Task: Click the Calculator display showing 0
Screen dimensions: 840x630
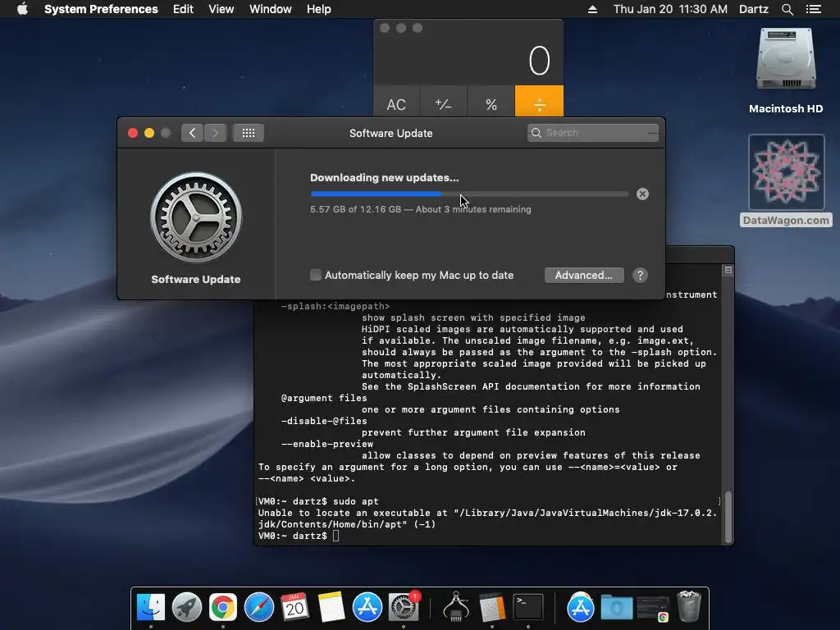Action: pos(468,60)
